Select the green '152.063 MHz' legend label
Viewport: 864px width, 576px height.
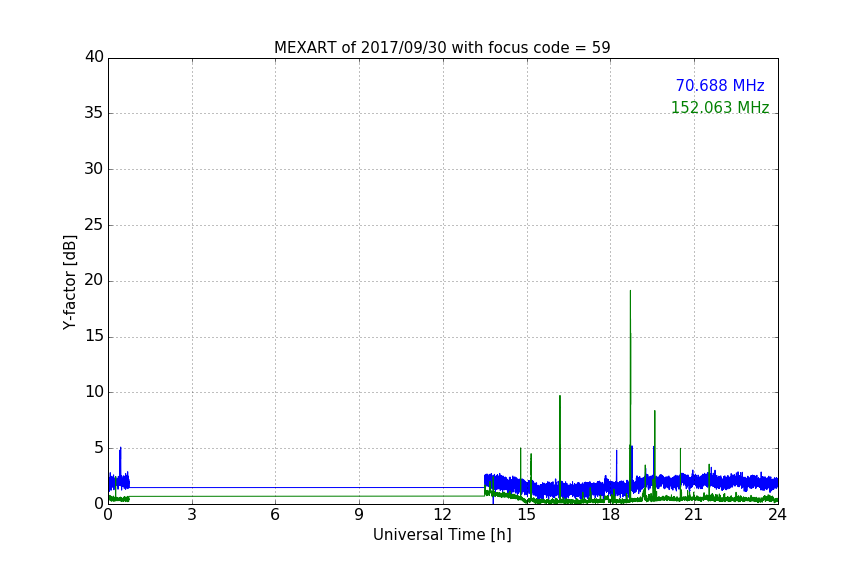point(720,107)
